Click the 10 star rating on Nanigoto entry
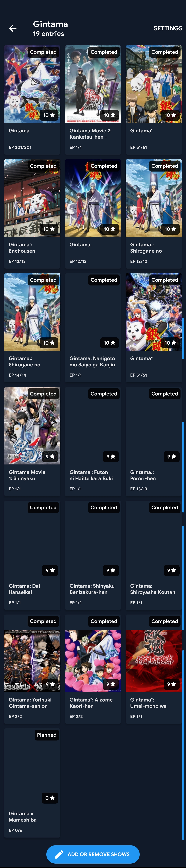 (109, 343)
